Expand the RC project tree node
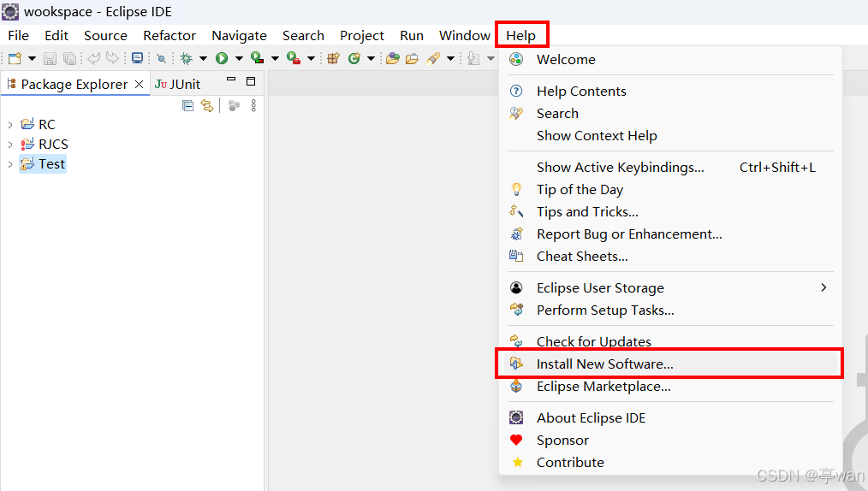868x491 pixels. point(10,125)
